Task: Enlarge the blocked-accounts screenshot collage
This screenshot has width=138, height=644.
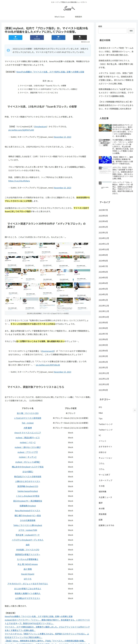Action: [x=48, y=277]
